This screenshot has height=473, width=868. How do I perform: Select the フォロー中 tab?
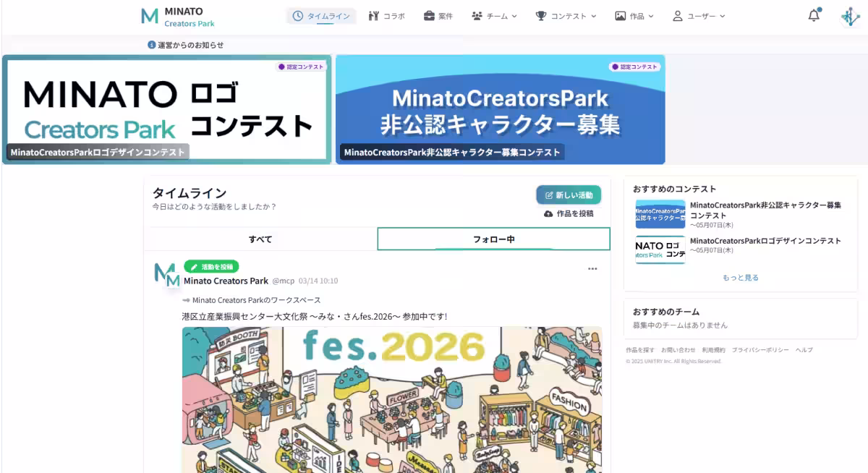(492, 238)
